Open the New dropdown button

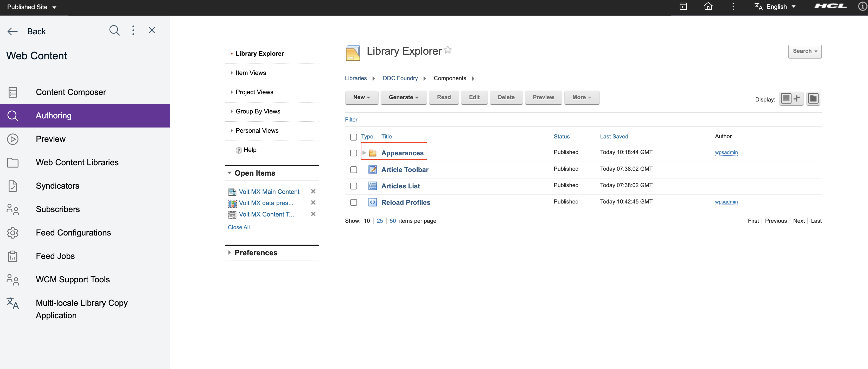(x=361, y=97)
